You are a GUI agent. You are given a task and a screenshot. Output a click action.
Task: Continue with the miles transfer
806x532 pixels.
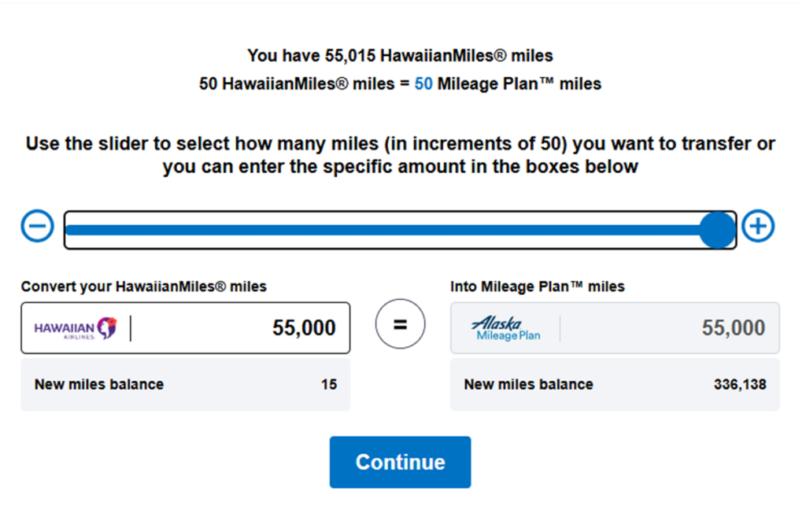point(400,462)
